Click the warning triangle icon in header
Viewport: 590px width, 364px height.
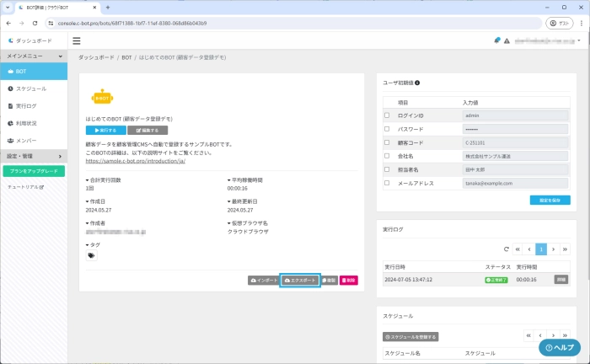[x=507, y=40]
